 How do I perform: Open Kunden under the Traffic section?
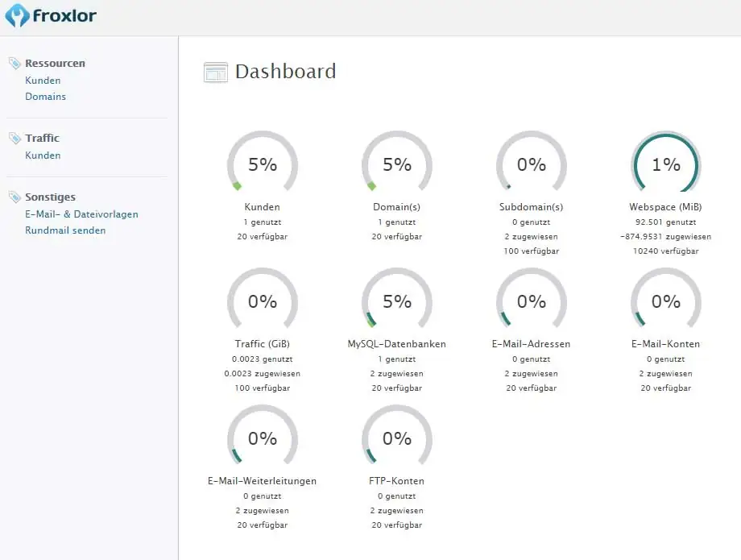43,155
